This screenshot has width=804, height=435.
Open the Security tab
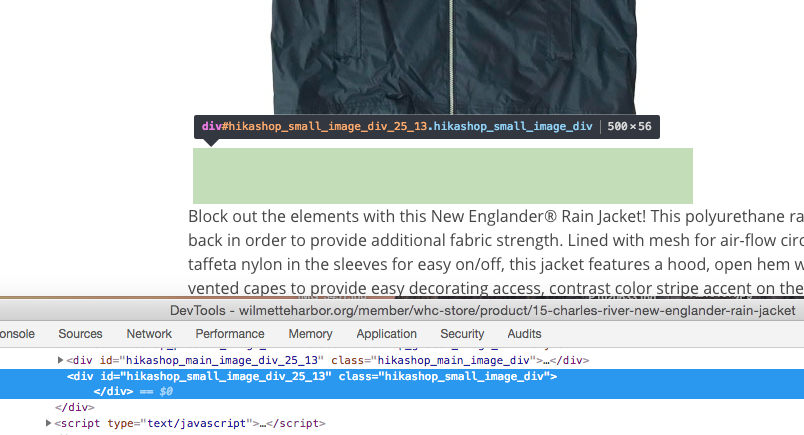click(462, 334)
